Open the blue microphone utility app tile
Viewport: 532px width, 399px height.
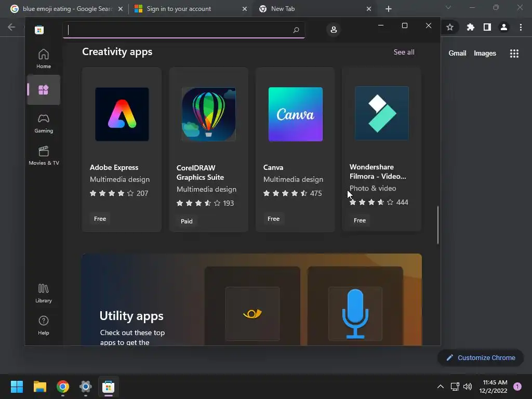(x=355, y=314)
